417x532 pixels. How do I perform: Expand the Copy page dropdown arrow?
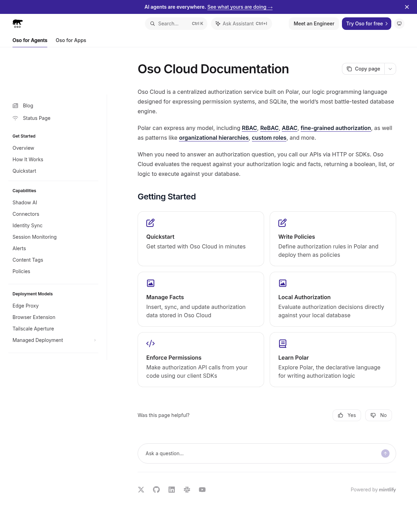click(390, 69)
